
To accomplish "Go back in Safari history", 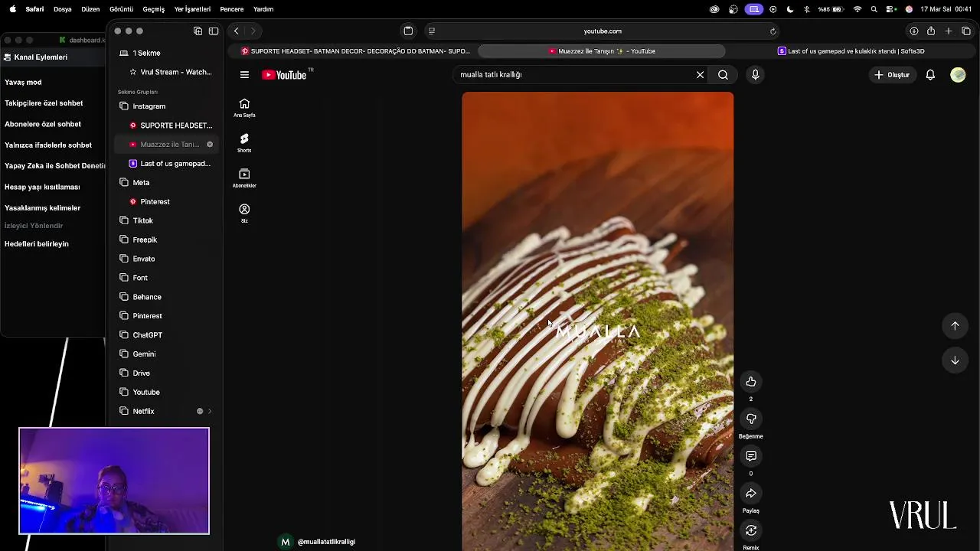I will (x=237, y=31).
